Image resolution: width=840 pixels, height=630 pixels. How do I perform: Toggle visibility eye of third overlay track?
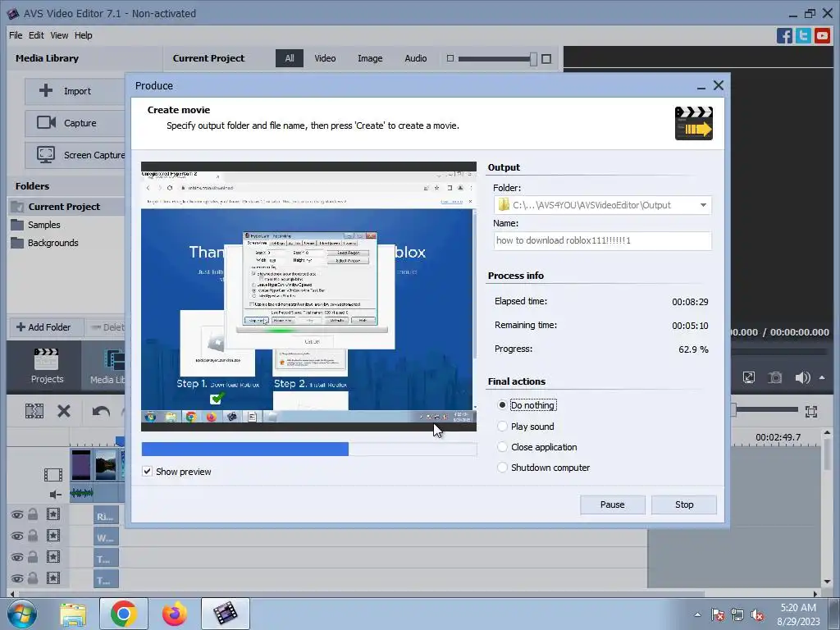[17, 557]
